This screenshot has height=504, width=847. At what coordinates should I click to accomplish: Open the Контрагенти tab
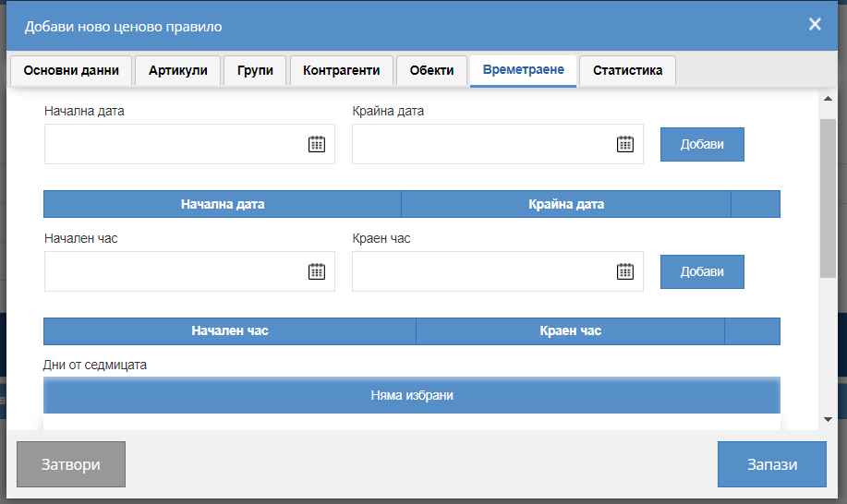tap(342, 70)
